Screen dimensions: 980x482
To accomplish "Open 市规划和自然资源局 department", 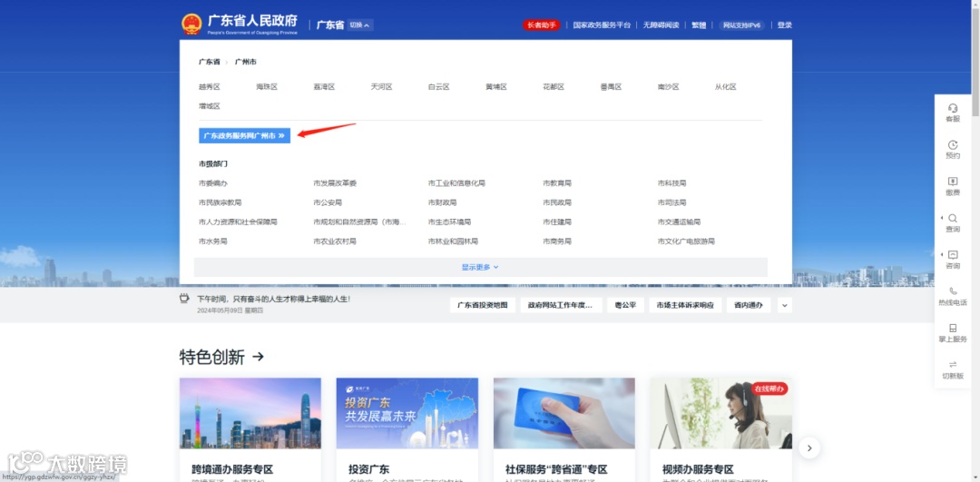I will [x=360, y=221].
